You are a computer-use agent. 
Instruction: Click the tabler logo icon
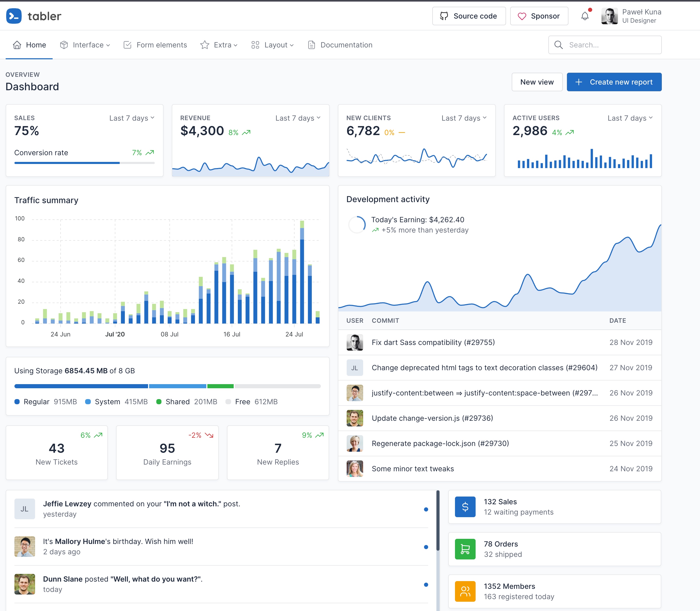coord(14,16)
